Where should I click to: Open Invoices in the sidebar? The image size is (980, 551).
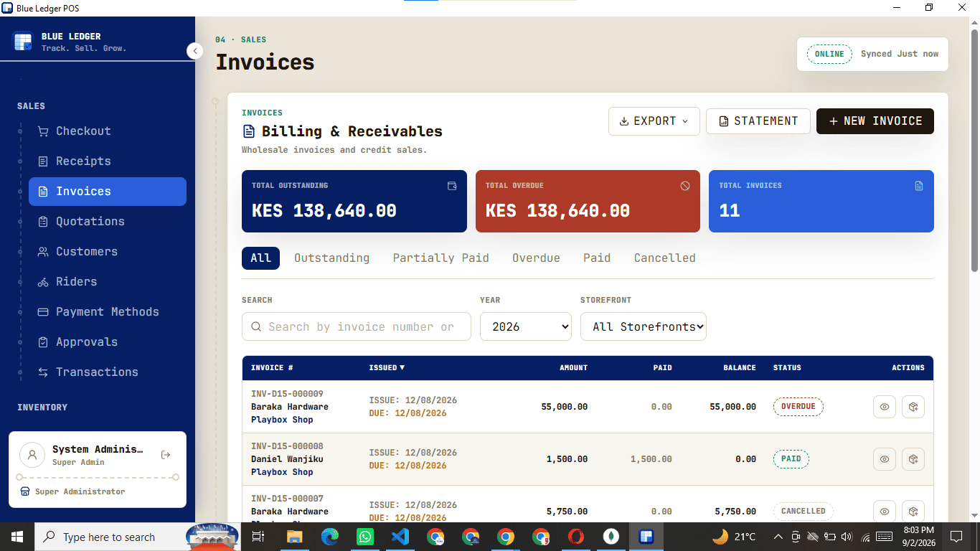coord(108,192)
